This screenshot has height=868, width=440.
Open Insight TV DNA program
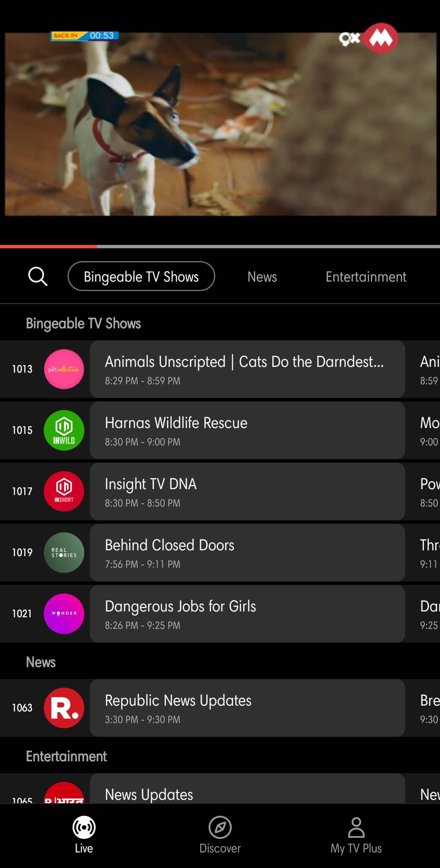(247, 491)
